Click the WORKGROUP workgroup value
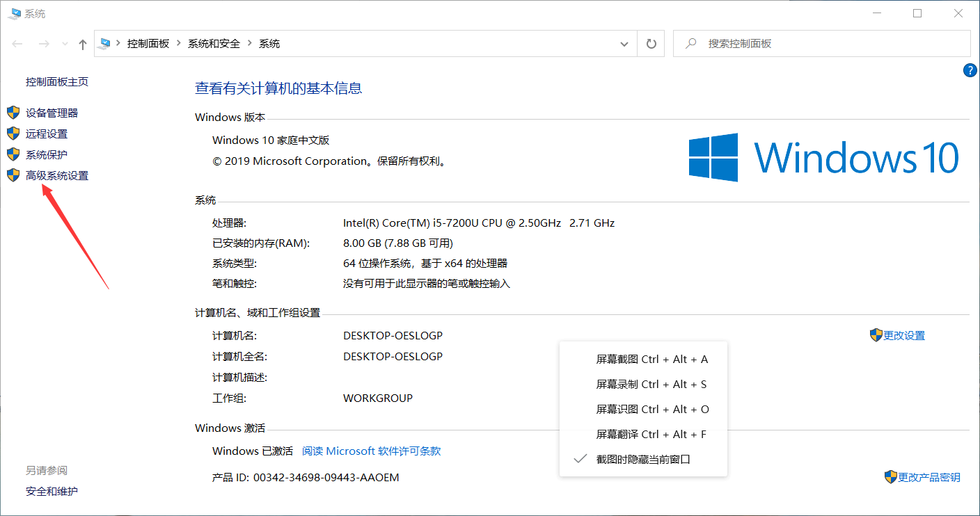 coord(378,398)
